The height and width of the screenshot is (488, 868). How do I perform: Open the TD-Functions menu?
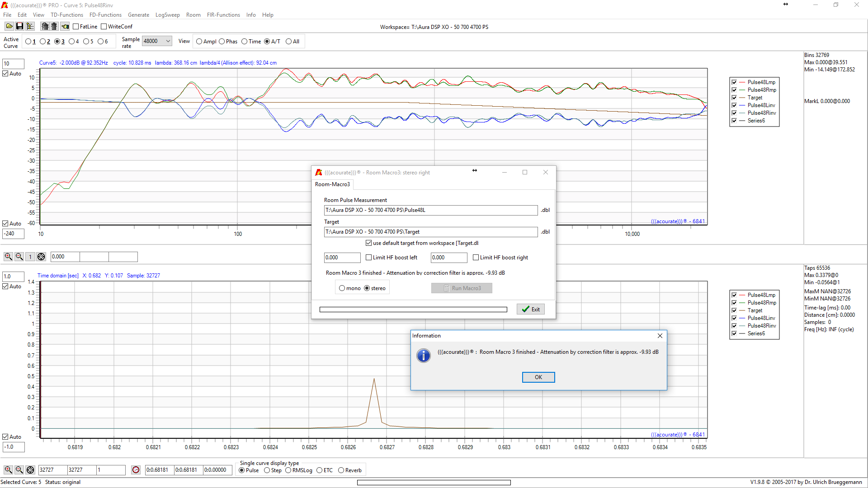67,15
